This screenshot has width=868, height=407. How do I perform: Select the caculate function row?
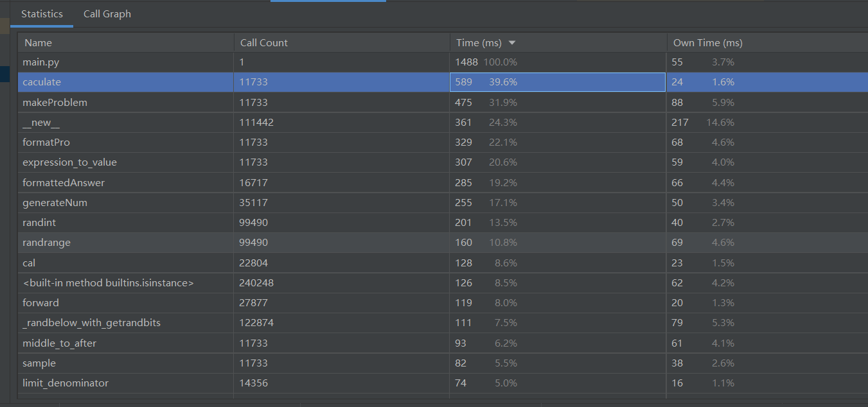pyautogui.click(x=42, y=82)
